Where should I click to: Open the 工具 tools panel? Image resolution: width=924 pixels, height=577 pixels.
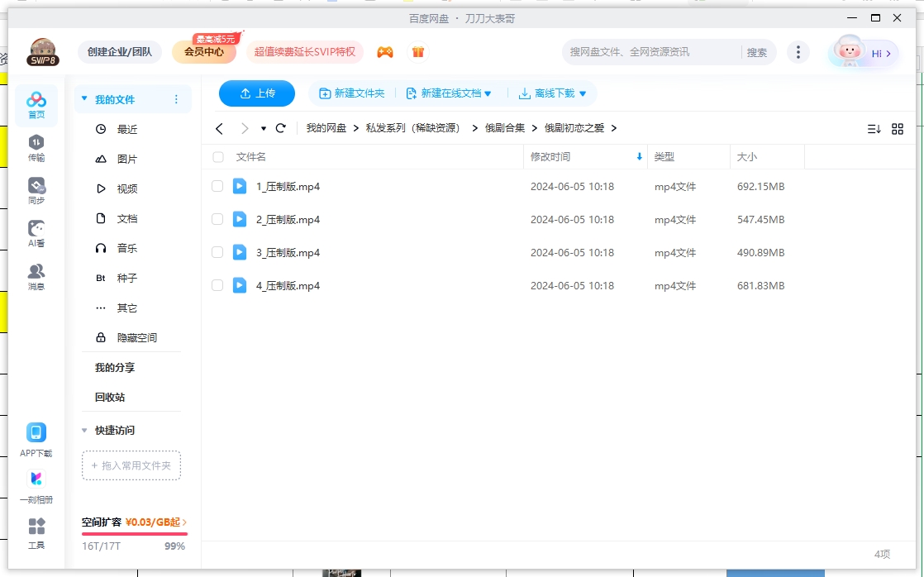click(36, 531)
